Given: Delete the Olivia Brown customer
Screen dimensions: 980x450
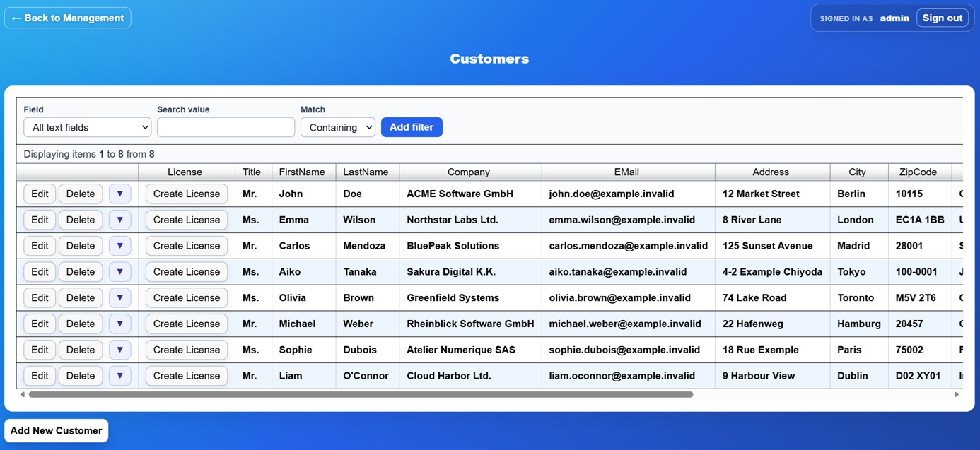Looking at the screenshot, I should click(x=81, y=297).
